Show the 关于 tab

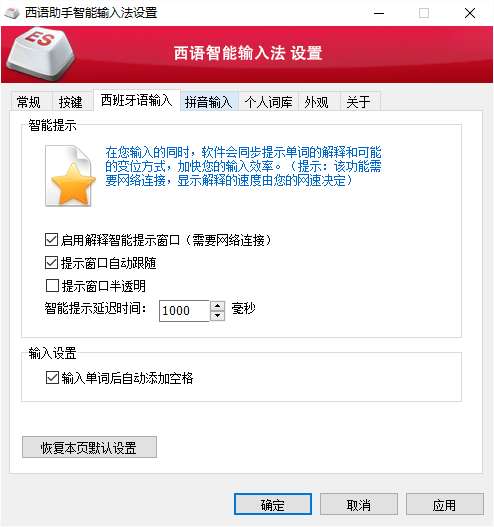359,102
